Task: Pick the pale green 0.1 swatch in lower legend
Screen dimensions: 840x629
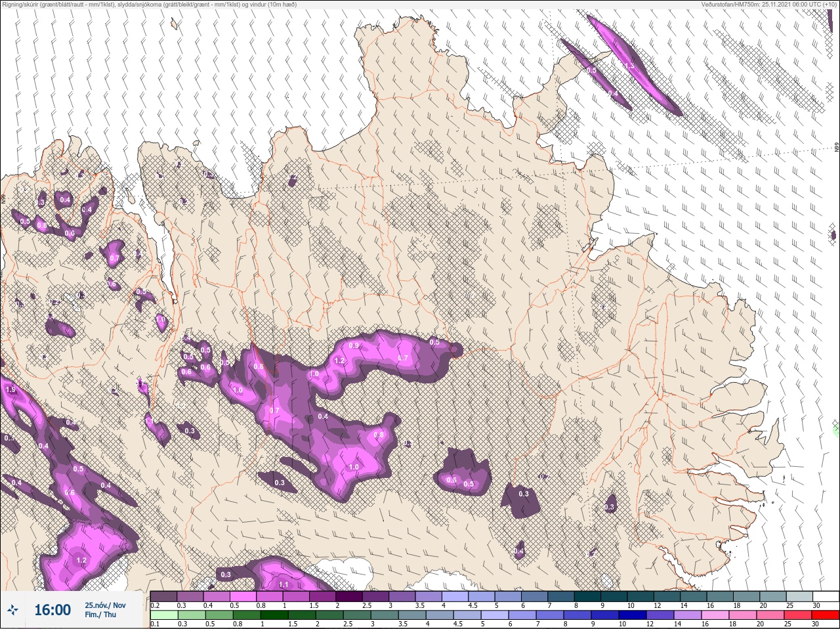Action: 163,615
